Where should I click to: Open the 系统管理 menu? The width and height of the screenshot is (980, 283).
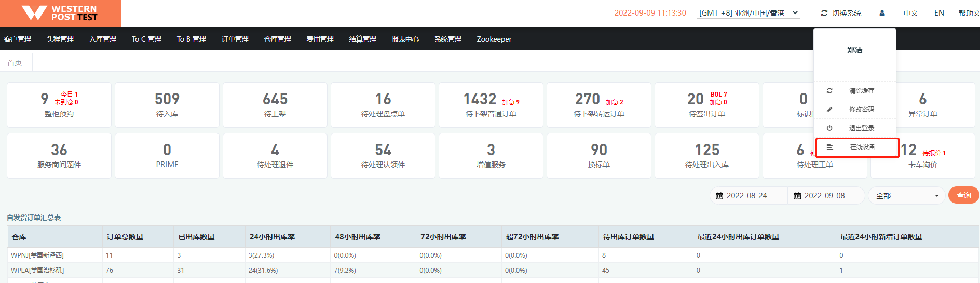448,39
